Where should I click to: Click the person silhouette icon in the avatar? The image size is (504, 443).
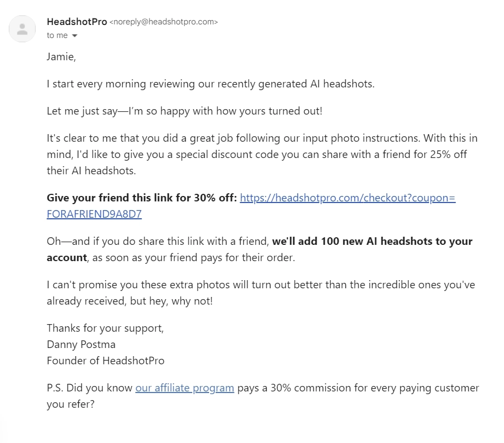coord(22,28)
